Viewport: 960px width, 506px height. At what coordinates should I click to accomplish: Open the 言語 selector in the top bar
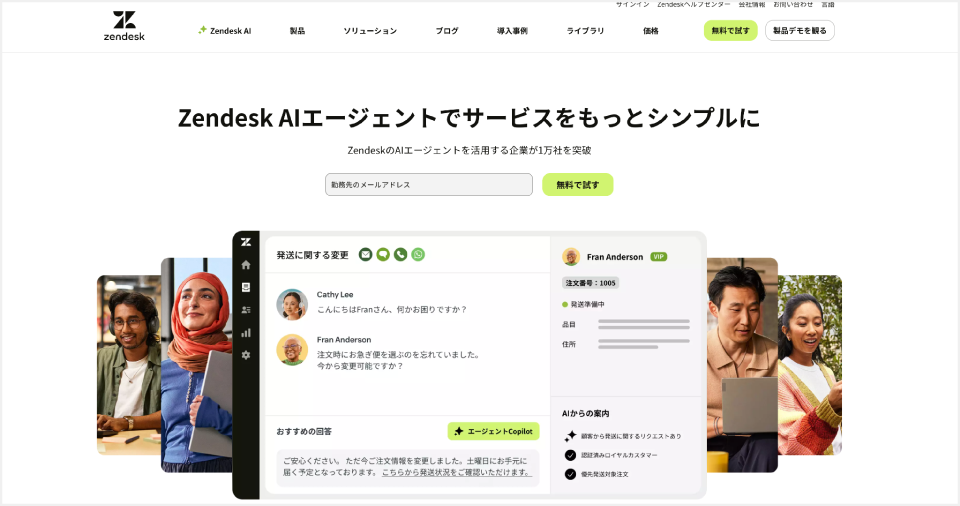(x=828, y=4)
